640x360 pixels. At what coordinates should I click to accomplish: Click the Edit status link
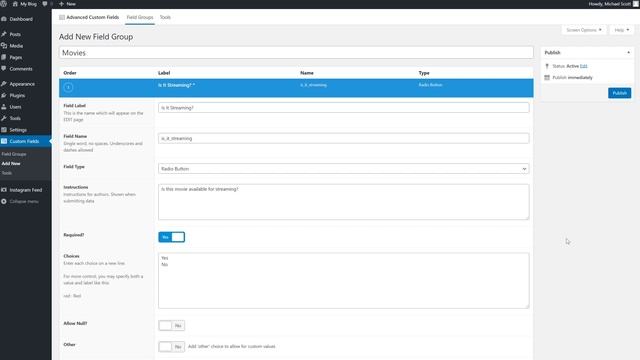pyautogui.click(x=584, y=66)
